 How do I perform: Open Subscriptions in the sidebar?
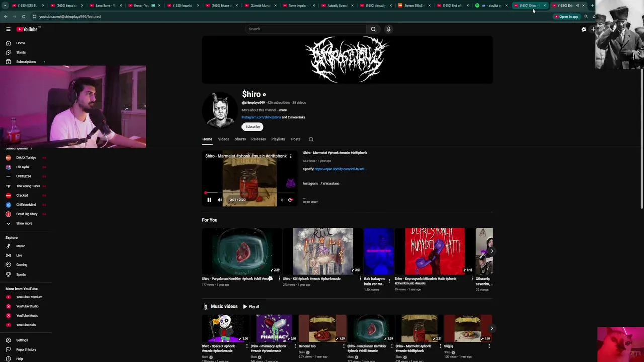pyautogui.click(x=25, y=62)
